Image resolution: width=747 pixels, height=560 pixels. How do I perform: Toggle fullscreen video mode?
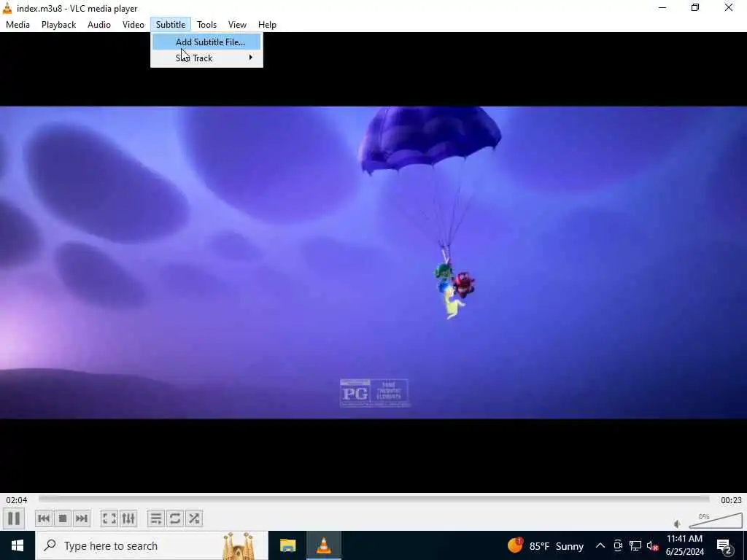[x=109, y=518]
